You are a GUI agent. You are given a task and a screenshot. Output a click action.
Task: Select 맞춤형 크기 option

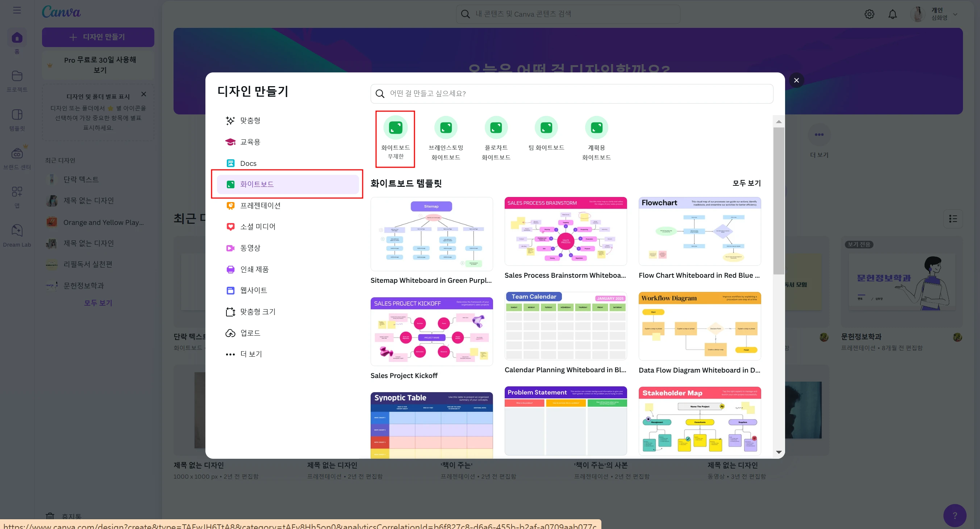coord(288,311)
